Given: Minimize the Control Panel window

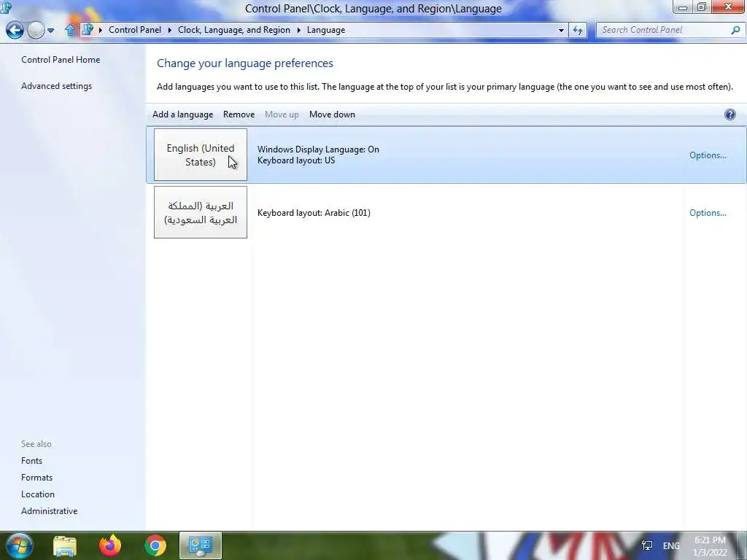Looking at the screenshot, I should [683, 7].
